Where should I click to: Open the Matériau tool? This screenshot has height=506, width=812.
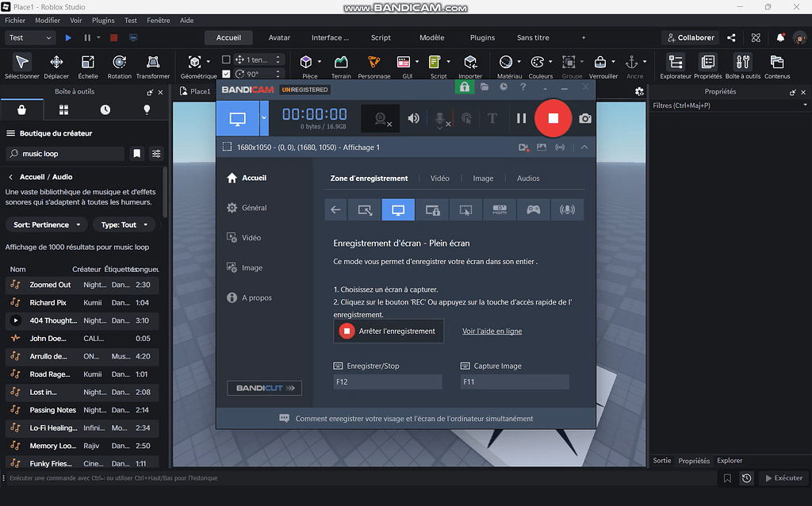(505, 62)
